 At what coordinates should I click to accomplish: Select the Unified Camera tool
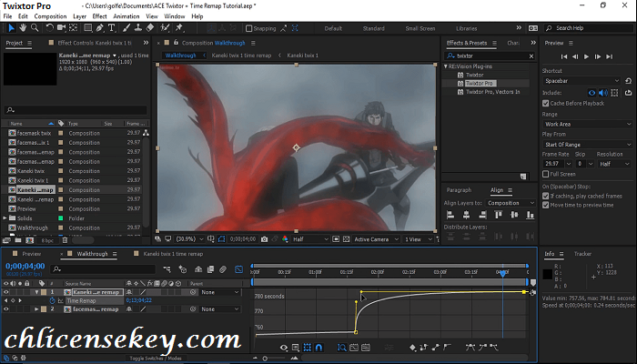coord(61,27)
